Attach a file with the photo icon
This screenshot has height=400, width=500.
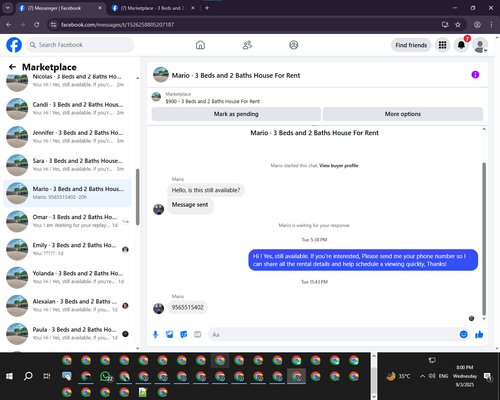(170, 334)
